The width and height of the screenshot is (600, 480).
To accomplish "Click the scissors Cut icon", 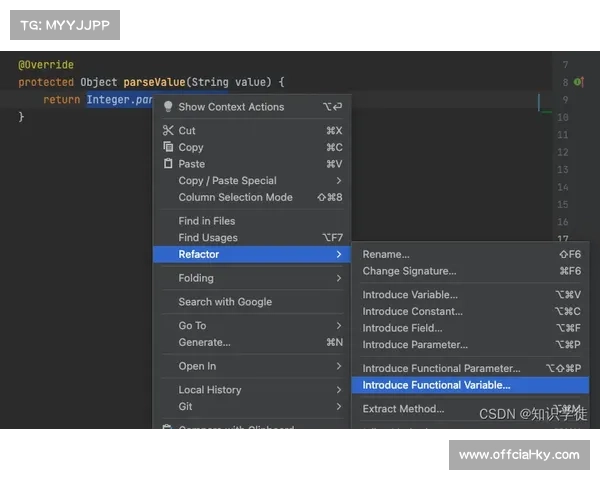I will coord(168,131).
